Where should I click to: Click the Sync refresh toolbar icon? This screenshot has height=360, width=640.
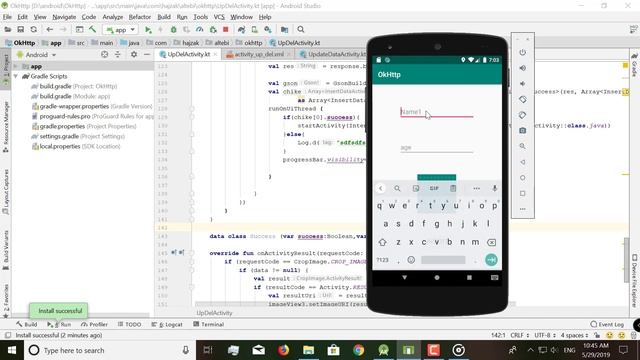pyautogui.click(x=34, y=29)
